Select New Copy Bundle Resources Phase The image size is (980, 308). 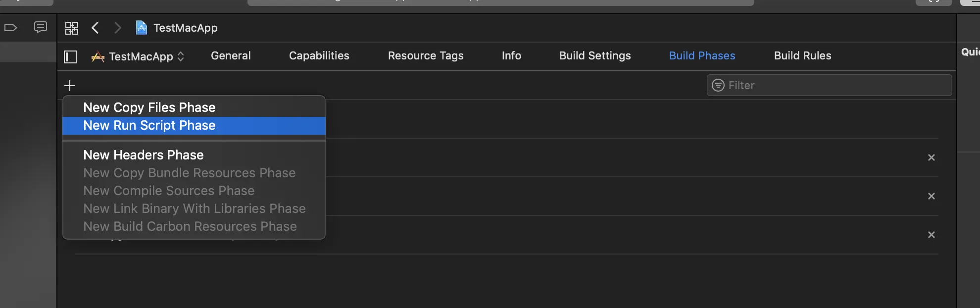point(194,173)
